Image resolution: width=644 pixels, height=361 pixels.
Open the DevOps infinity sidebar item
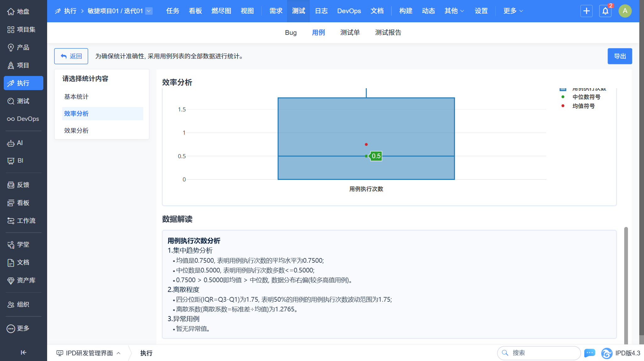[11, 119]
